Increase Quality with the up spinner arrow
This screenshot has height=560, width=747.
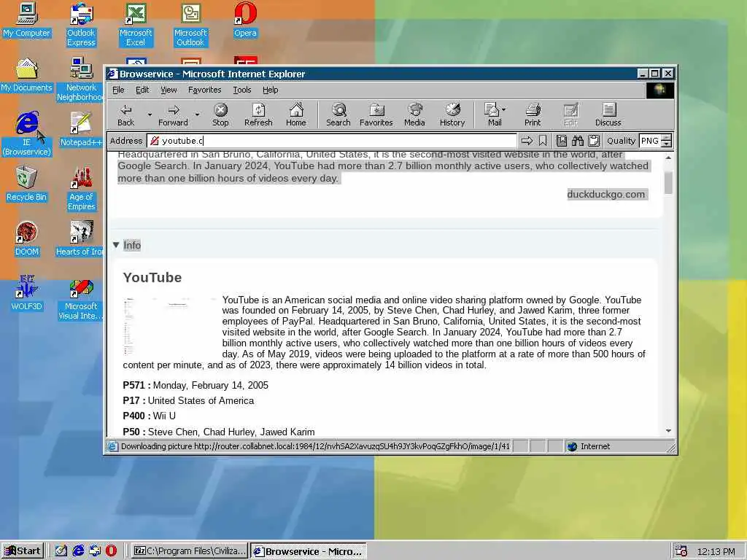[x=667, y=137]
